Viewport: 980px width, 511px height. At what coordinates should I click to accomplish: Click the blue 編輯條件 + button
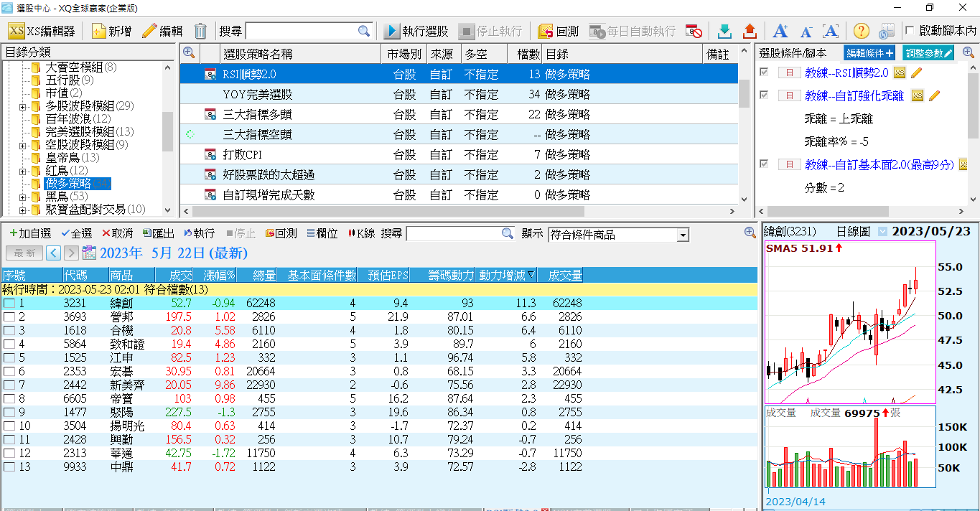pos(869,52)
